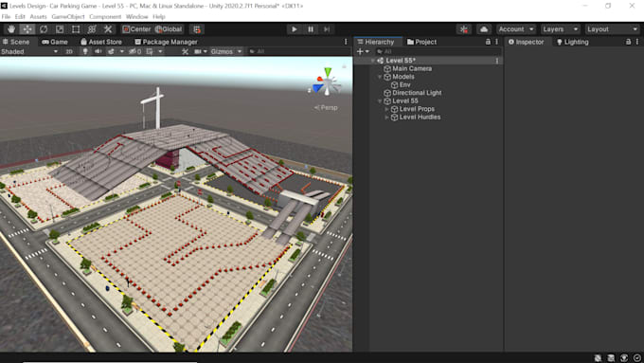The height and width of the screenshot is (363, 644).
Task: Open the Component menu
Action: [105, 17]
